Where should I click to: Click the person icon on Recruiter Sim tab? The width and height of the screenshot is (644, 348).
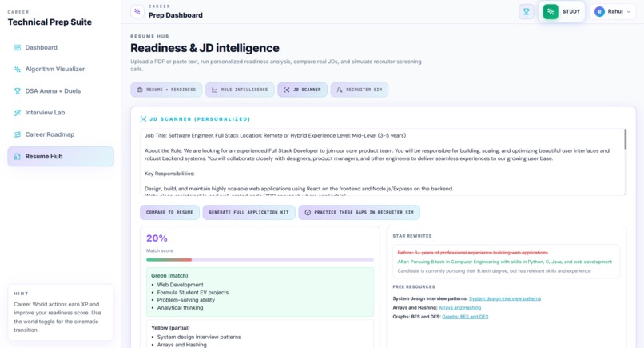click(x=340, y=90)
